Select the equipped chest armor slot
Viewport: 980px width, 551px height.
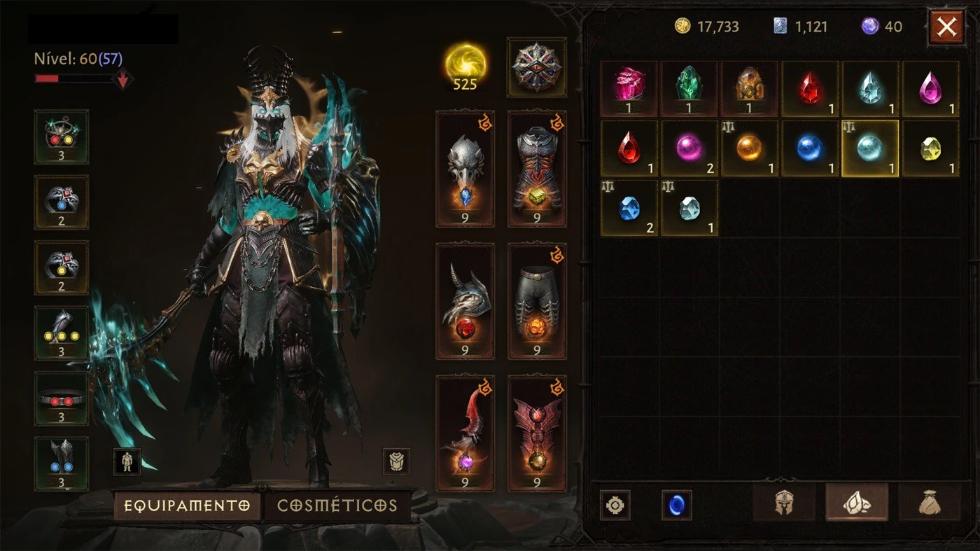pyautogui.click(x=537, y=169)
